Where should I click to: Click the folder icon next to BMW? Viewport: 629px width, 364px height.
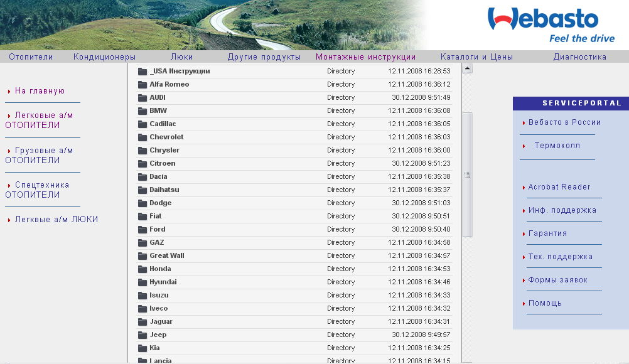[142, 111]
